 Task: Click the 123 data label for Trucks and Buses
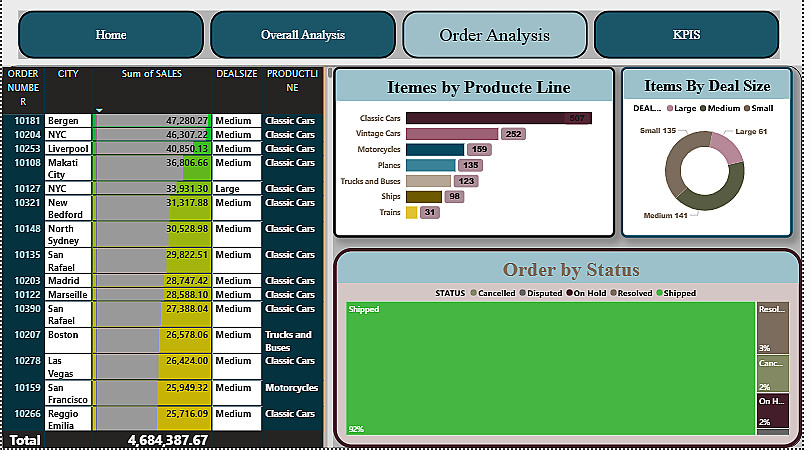(466, 181)
